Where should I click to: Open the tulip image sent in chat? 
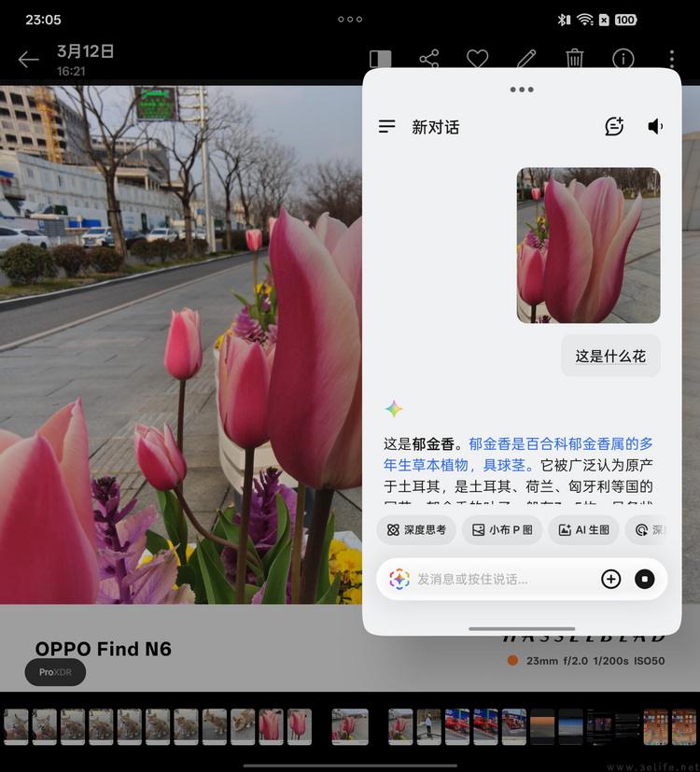(588, 245)
